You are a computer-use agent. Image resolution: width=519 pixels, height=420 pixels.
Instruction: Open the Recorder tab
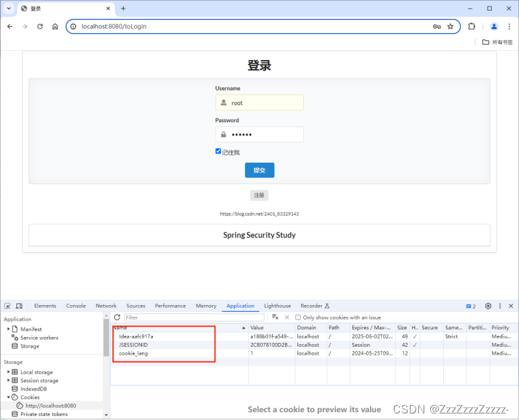coord(315,306)
